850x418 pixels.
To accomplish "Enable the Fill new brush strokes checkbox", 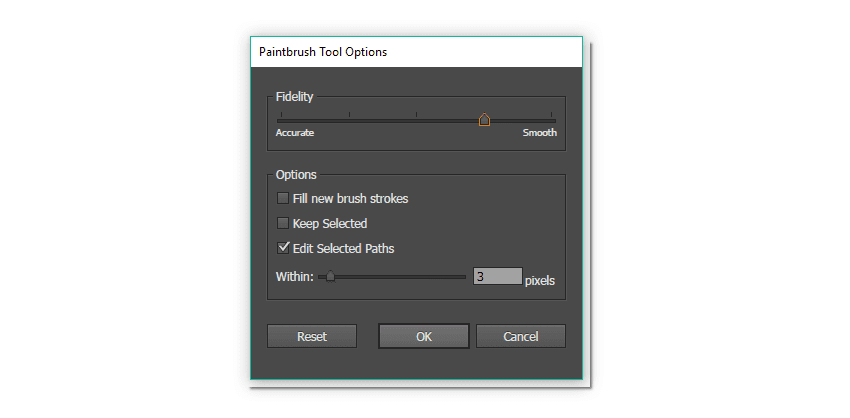I will coord(283,199).
